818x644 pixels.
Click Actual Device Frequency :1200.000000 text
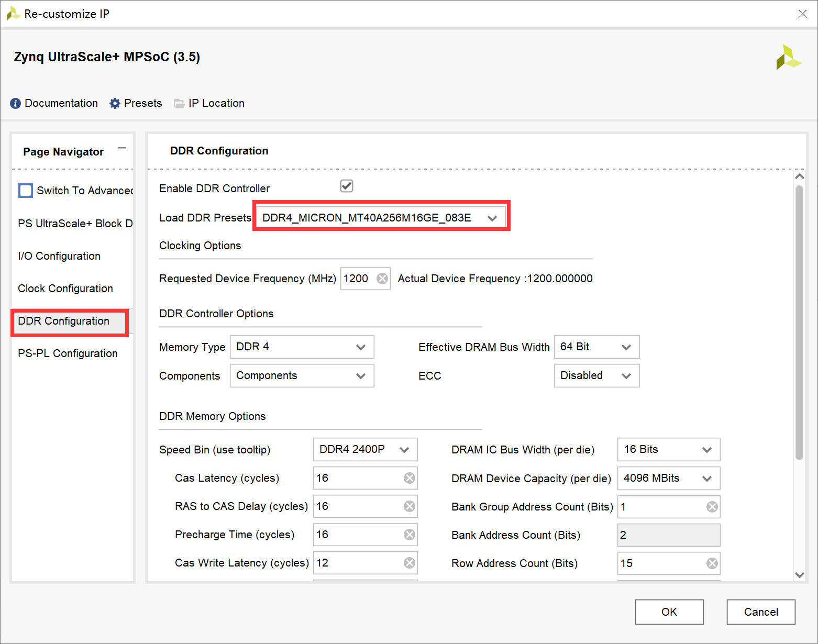495,279
